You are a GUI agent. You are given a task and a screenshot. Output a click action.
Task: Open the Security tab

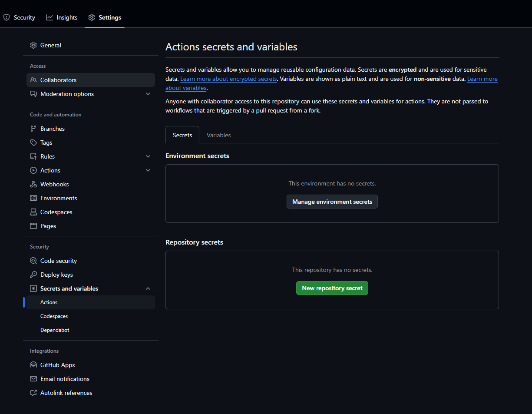pos(20,17)
